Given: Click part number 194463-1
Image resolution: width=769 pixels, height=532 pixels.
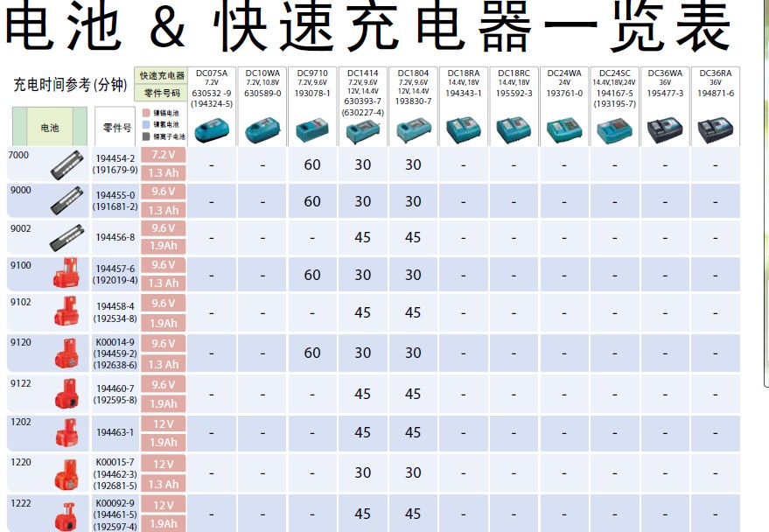Looking at the screenshot, I should [x=115, y=432].
